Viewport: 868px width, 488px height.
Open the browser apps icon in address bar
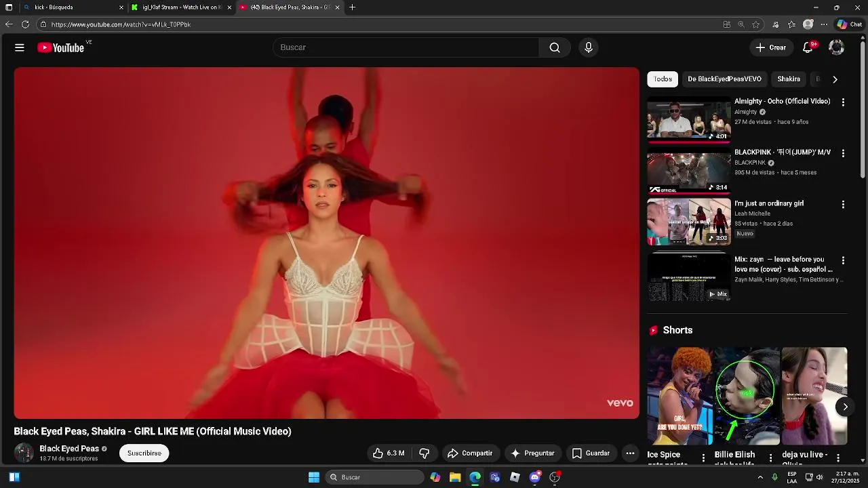[x=727, y=24]
